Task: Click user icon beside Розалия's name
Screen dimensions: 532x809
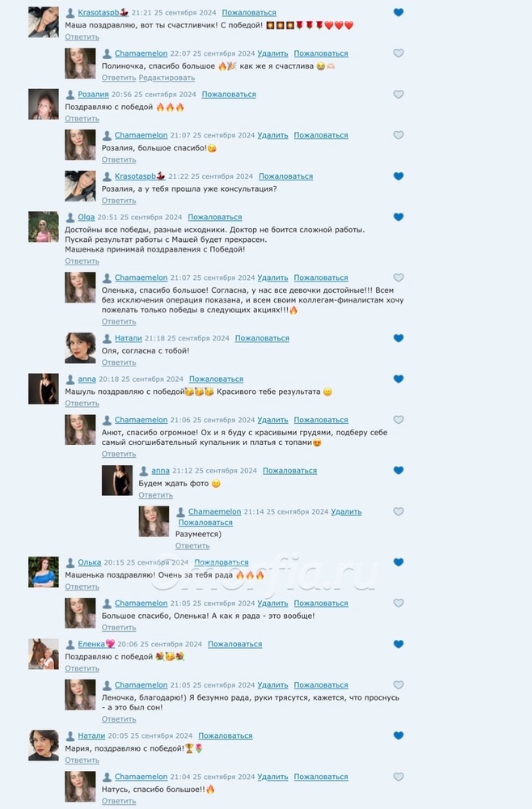Action: point(70,95)
